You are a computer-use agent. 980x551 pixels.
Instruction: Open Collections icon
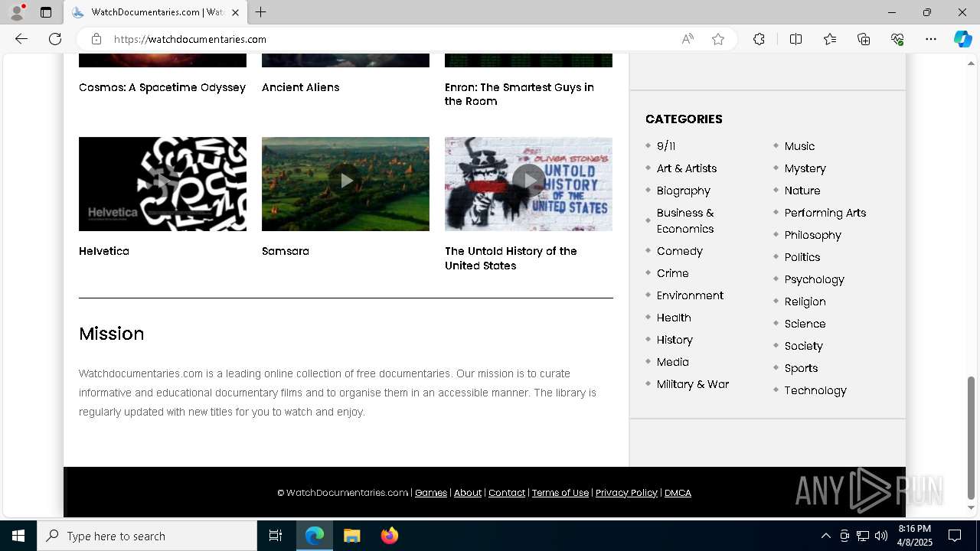click(864, 39)
